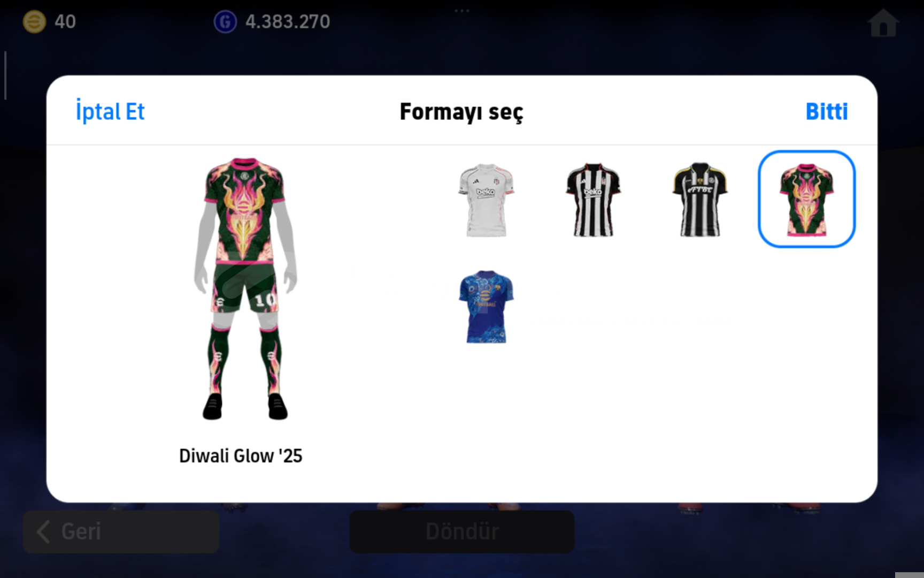Select the Diwali Glow flame jersey thumbnail
924x578 pixels.
[806, 199]
